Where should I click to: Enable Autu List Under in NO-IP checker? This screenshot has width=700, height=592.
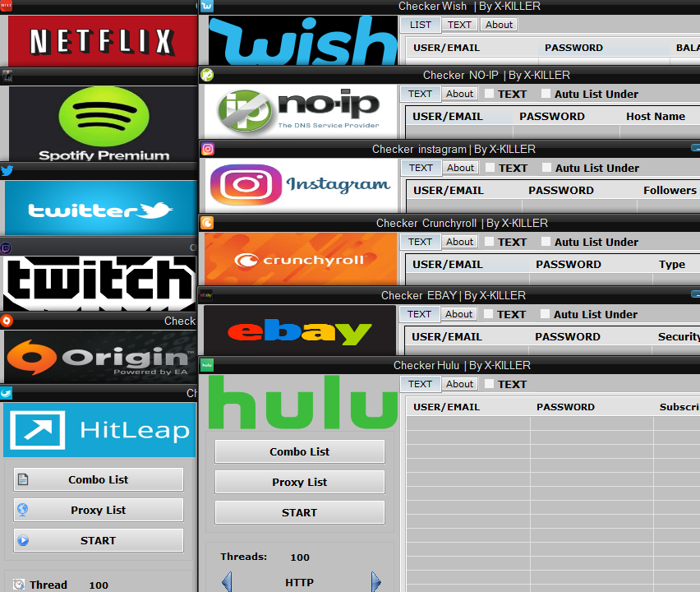[546, 94]
